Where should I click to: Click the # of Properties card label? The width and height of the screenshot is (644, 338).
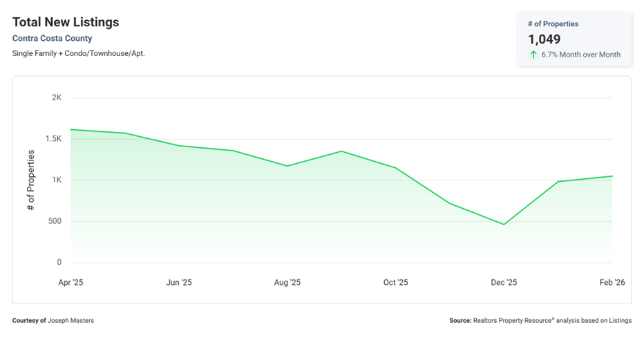(553, 24)
